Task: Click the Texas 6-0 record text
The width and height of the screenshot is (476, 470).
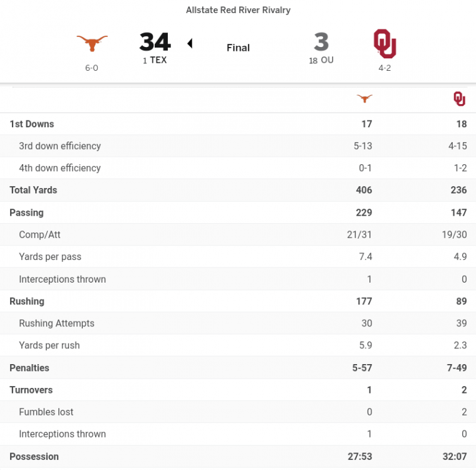Action: tap(91, 68)
